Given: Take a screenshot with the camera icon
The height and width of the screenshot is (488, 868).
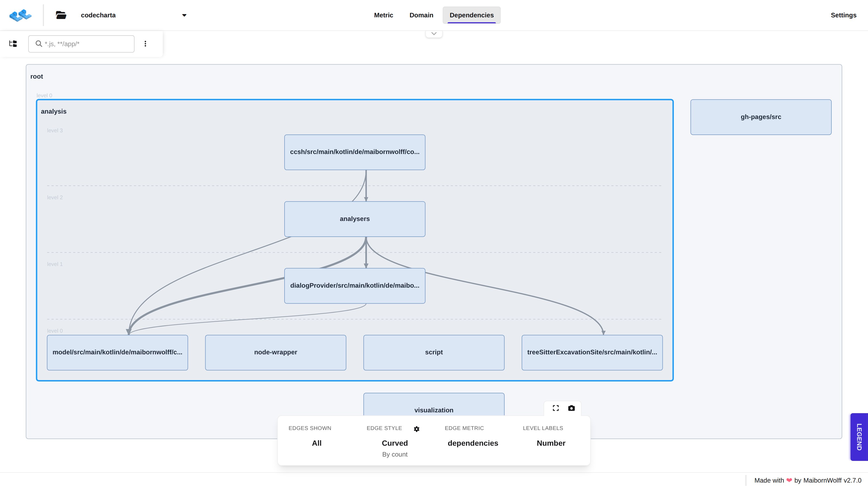Looking at the screenshot, I should [572, 408].
